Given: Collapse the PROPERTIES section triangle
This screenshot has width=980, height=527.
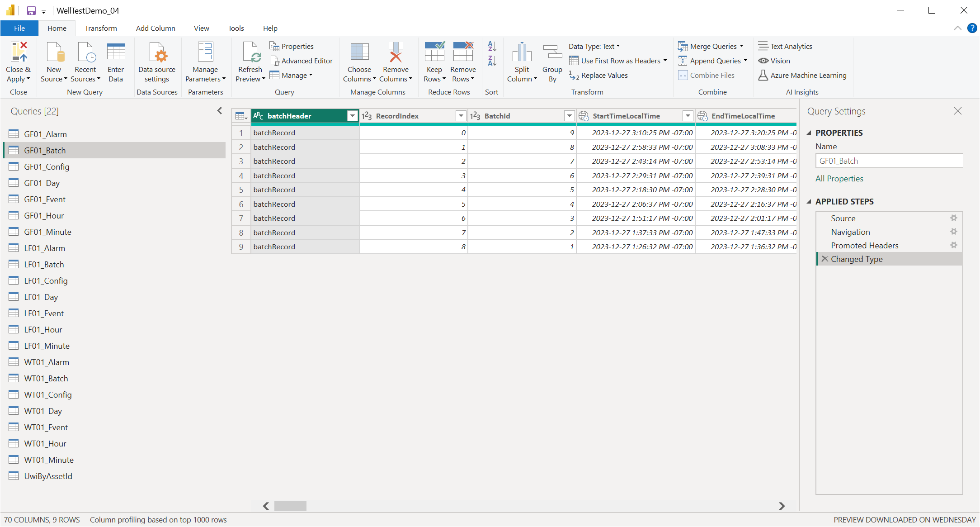Looking at the screenshot, I should [x=809, y=133].
